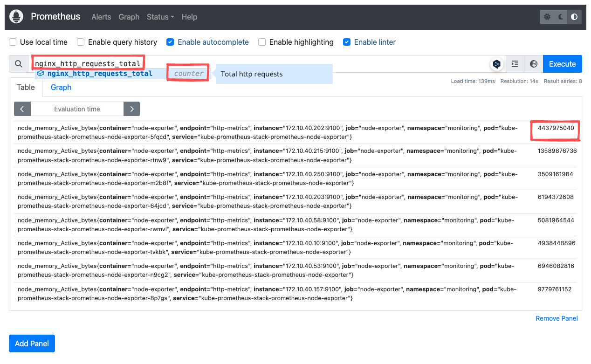This screenshot has width=591, height=364.
Task: Click the 'Result series: 8' text
Action: click(563, 81)
